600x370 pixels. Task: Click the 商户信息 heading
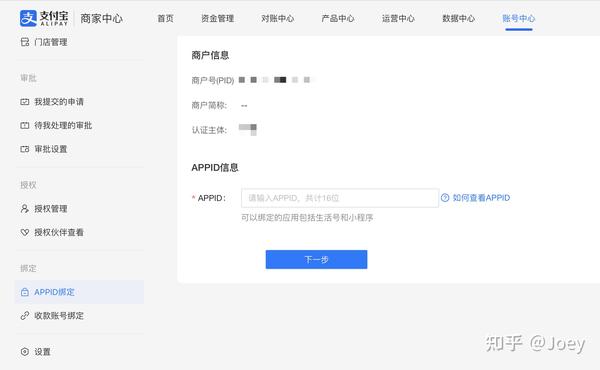[x=210, y=55]
